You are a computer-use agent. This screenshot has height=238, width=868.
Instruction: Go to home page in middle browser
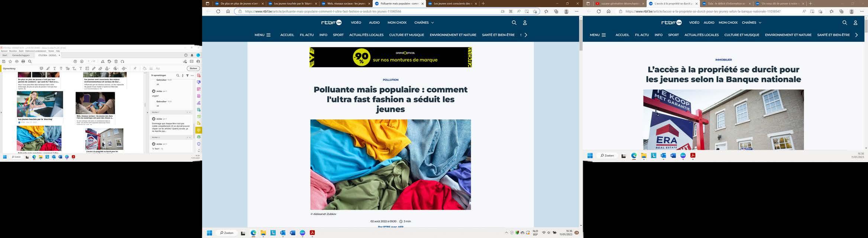(228, 12)
